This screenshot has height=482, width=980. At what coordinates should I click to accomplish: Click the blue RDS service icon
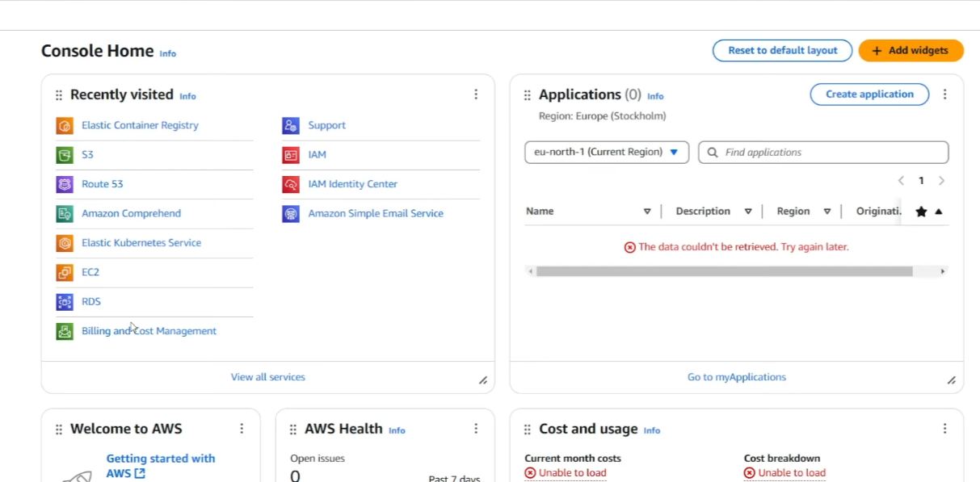[x=65, y=302]
